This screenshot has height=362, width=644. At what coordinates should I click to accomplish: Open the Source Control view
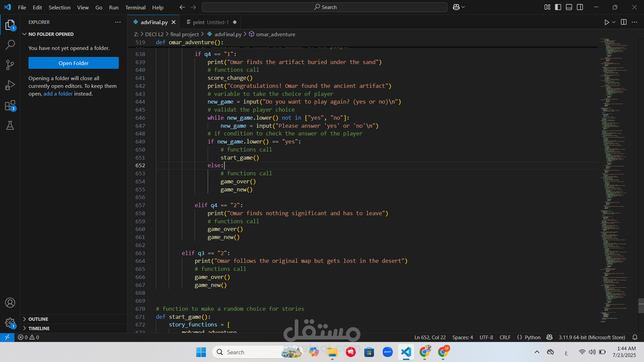point(10,65)
